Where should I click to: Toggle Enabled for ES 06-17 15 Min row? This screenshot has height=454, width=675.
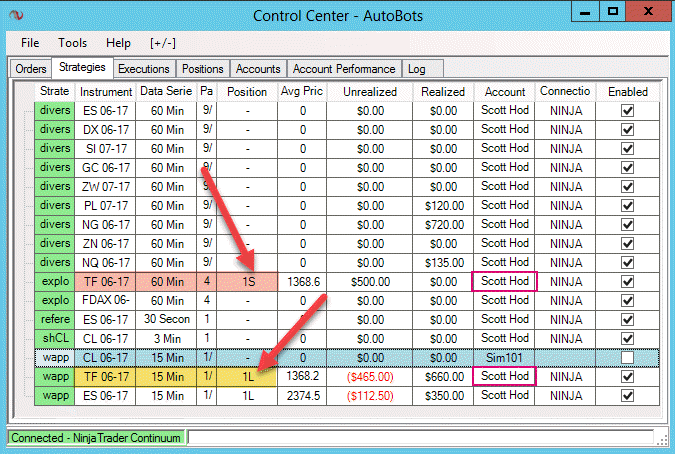click(627, 395)
